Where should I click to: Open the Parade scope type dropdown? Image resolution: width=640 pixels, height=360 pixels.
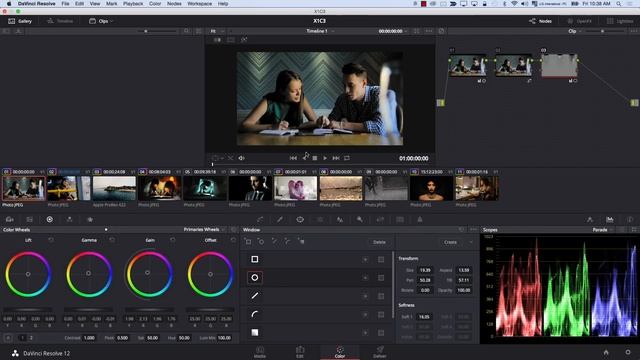pos(602,230)
